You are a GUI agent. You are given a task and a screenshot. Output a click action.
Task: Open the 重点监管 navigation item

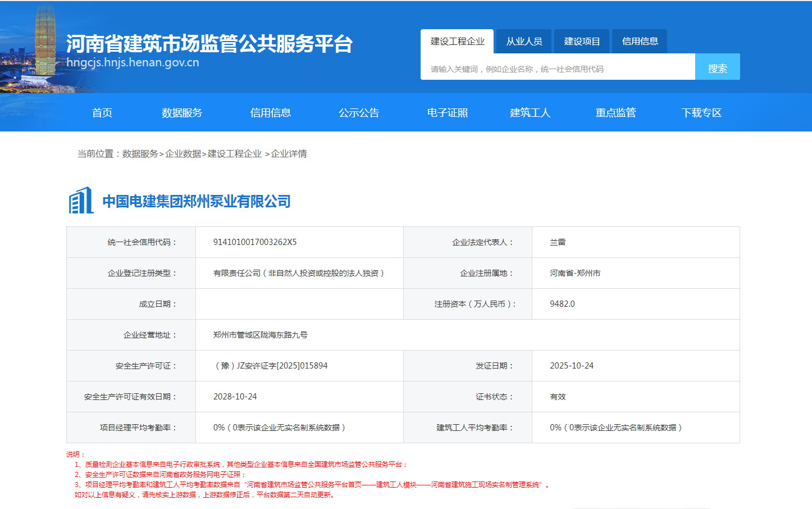[615, 113]
